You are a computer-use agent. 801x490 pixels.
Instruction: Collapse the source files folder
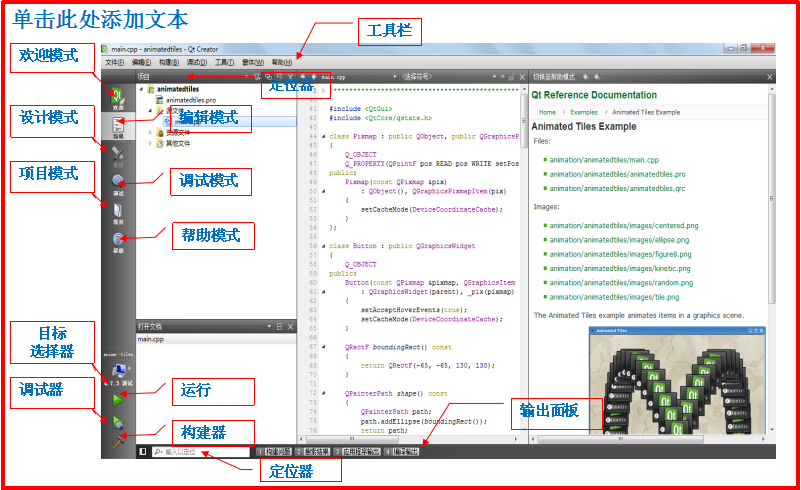150,110
